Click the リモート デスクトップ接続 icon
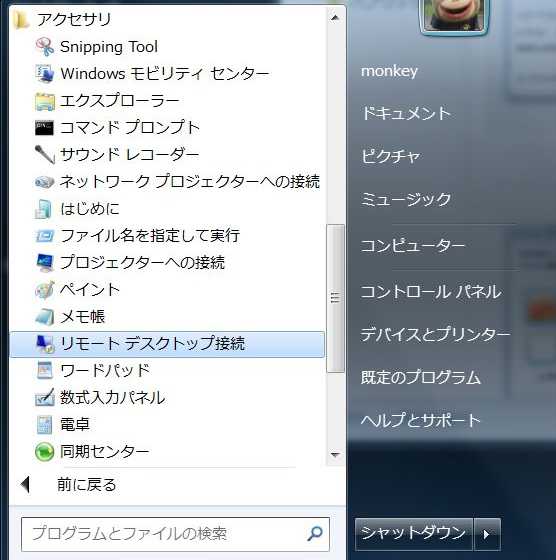The width and height of the screenshot is (556, 560). tap(45, 344)
